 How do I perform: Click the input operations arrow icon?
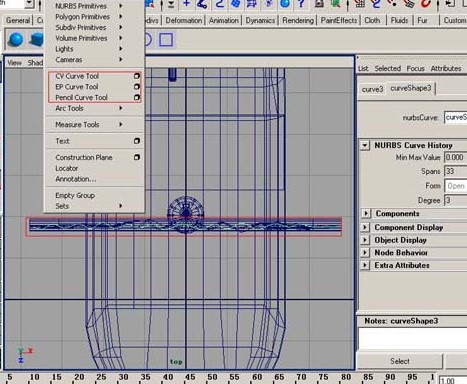pos(449,4)
